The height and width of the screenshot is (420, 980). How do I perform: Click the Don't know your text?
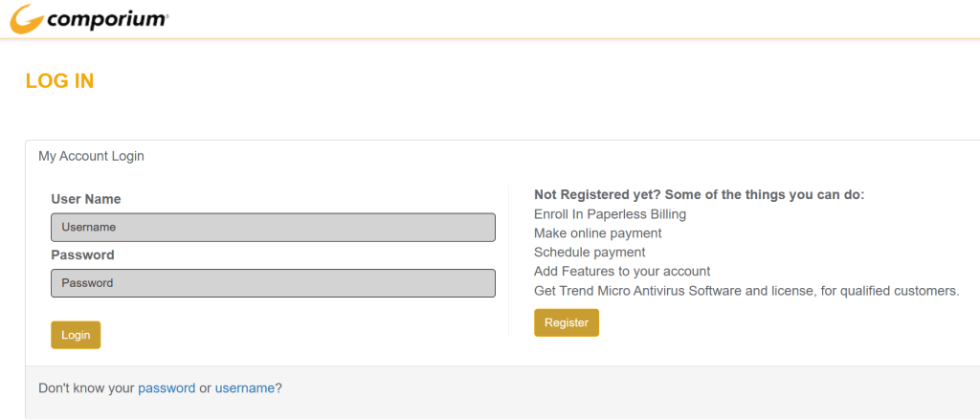86,388
